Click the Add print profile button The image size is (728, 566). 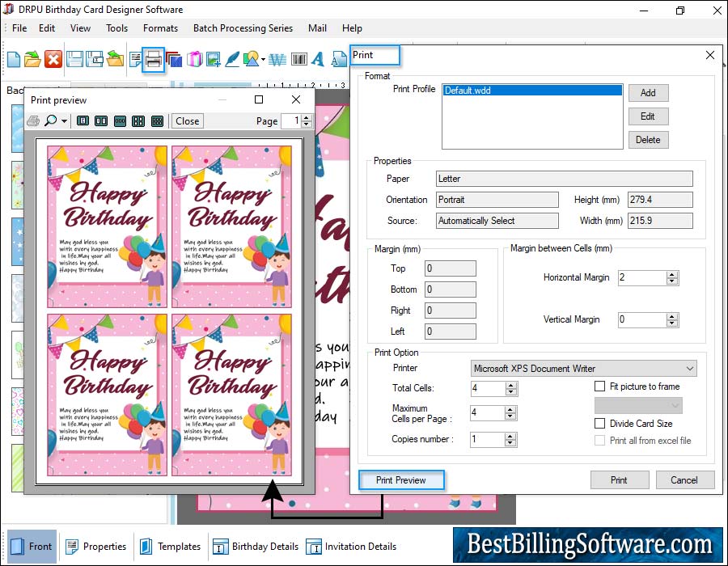click(648, 93)
